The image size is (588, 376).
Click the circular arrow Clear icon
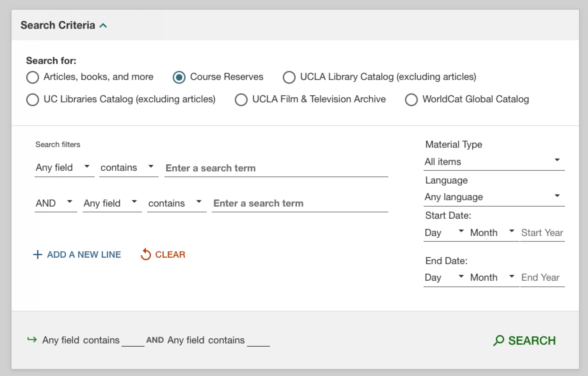pos(146,254)
